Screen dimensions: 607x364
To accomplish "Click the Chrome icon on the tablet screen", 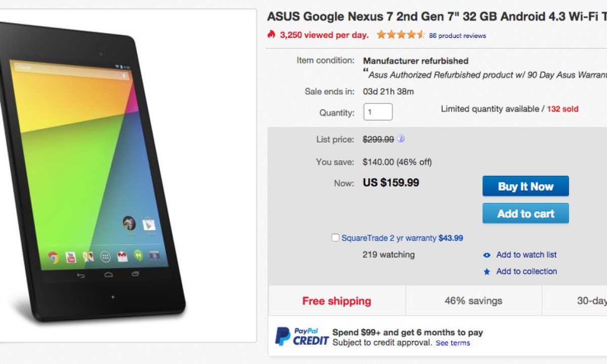I will [53, 257].
